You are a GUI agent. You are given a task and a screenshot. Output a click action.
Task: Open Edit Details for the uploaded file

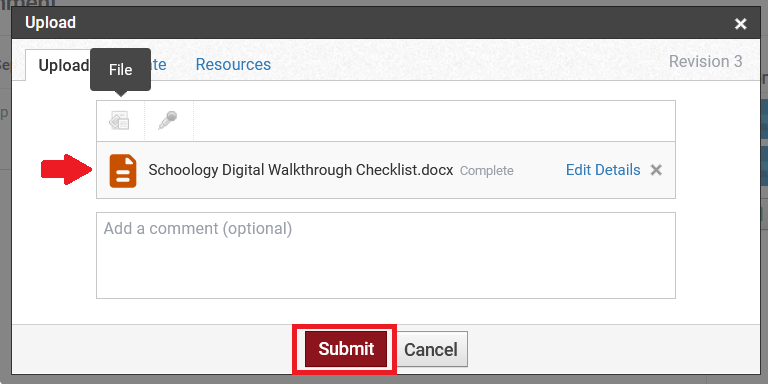[x=603, y=170]
